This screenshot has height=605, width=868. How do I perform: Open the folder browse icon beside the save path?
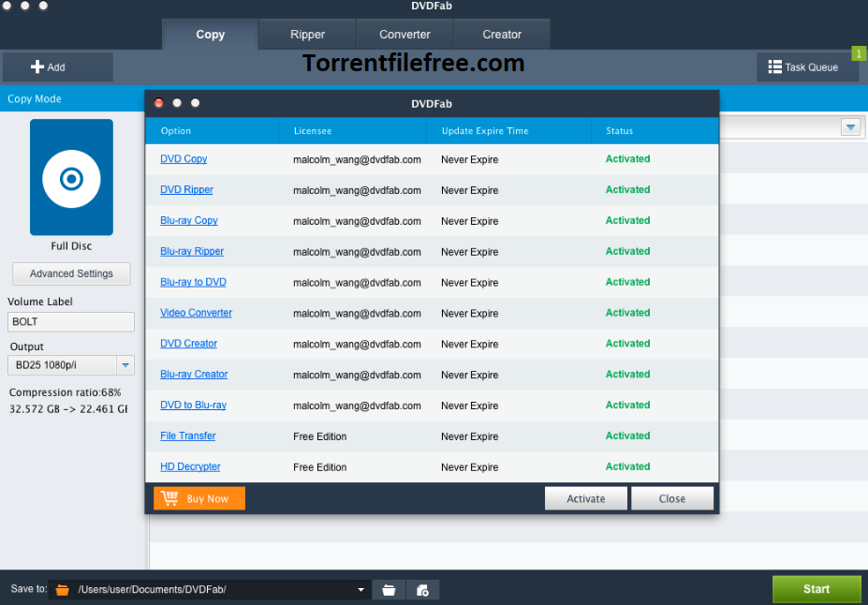tap(389, 590)
